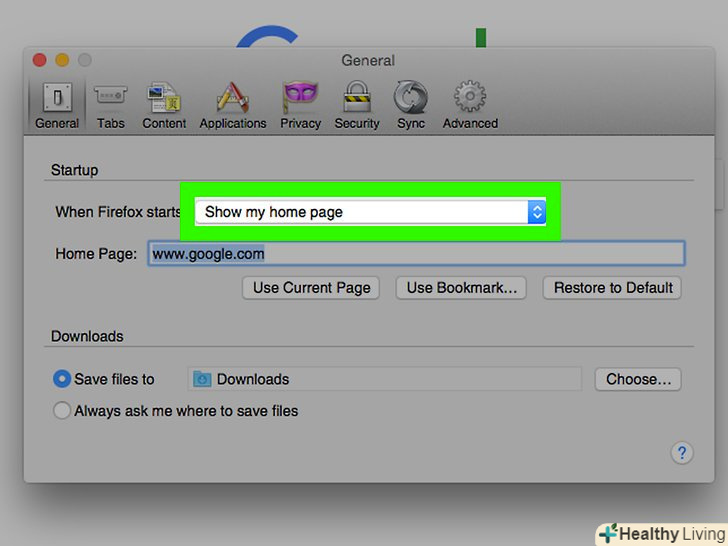Screen dimensions: 728x546
Task: Open the Advanced gear pane
Action: coord(470,105)
